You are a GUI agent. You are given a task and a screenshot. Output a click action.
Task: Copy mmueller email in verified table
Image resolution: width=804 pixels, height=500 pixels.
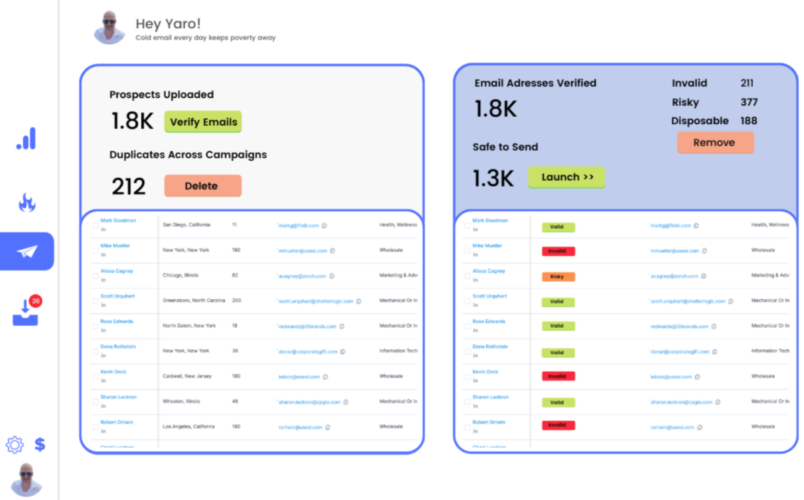(x=704, y=251)
